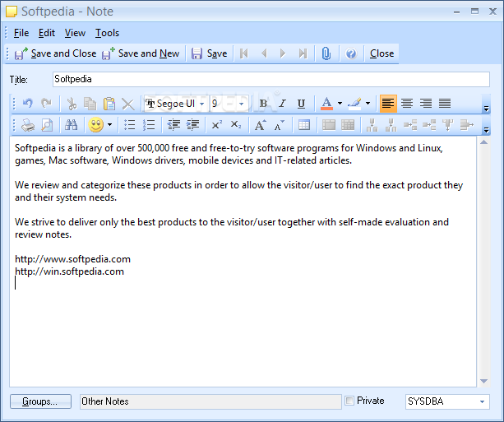Open the font size 9 dropdown
Viewport: 504px width, 422px height.
click(x=242, y=104)
